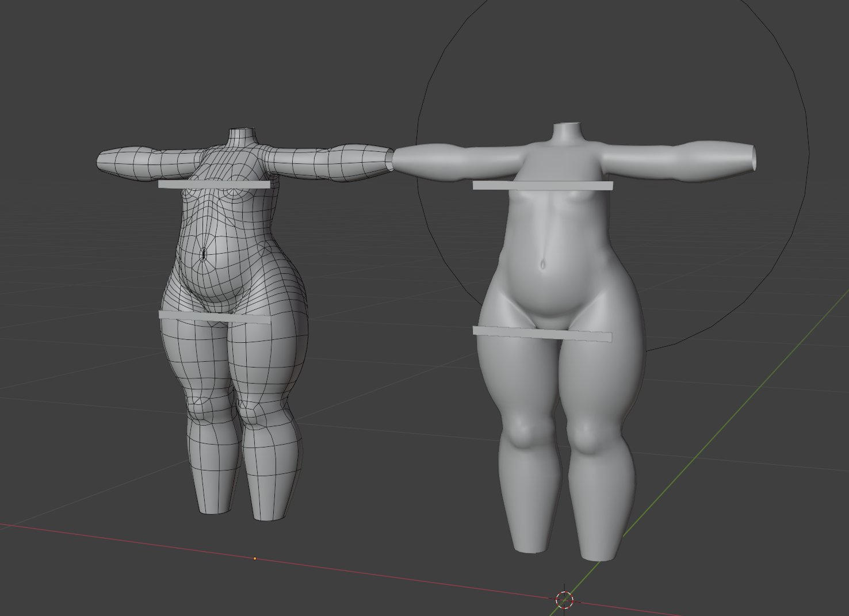
Task: Select the gray bar across the smooth model's chest
Action: pos(542,185)
